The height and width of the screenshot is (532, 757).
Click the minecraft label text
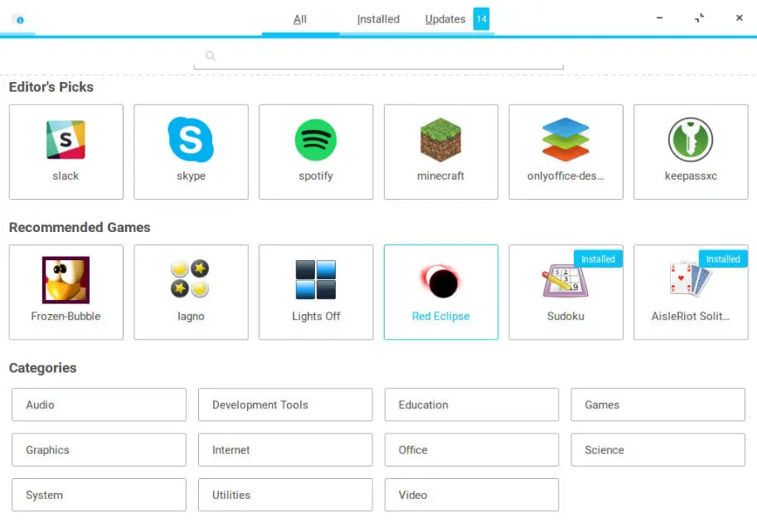click(441, 176)
